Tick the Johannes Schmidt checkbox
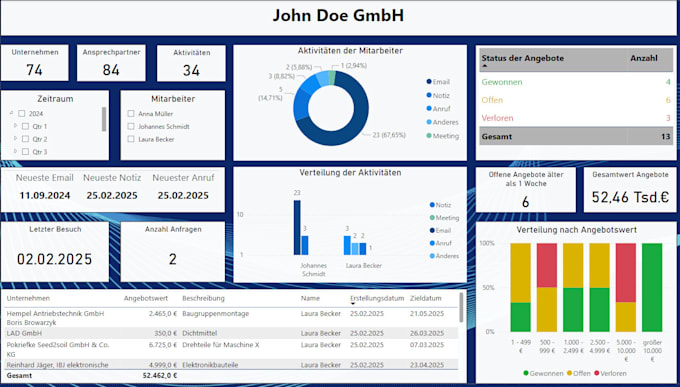 click(131, 127)
